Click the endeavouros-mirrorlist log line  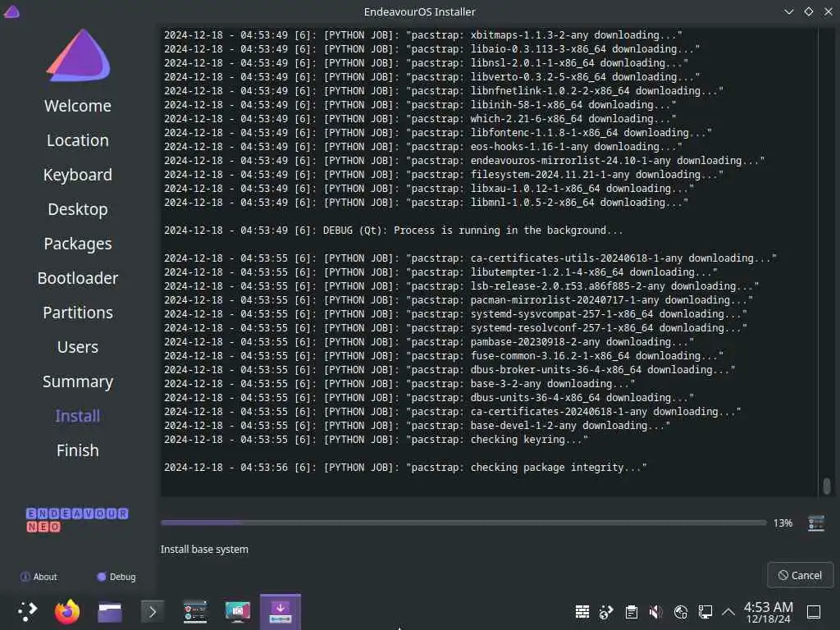tap(464, 161)
